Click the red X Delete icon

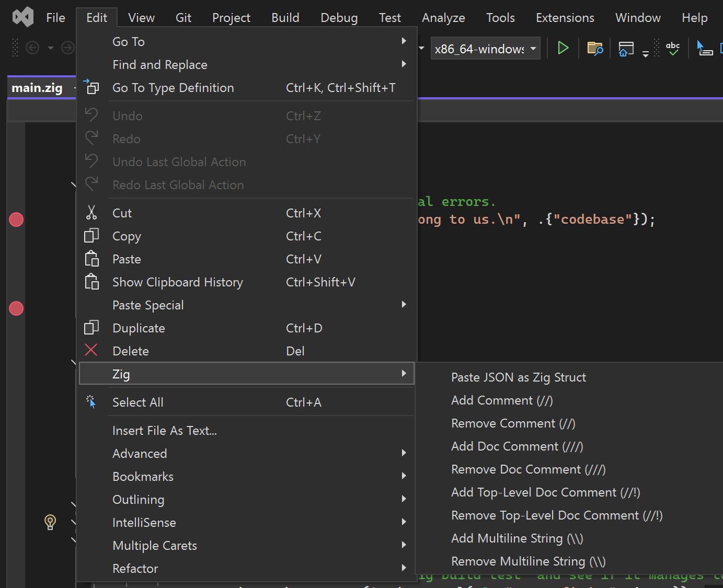[x=91, y=351]
